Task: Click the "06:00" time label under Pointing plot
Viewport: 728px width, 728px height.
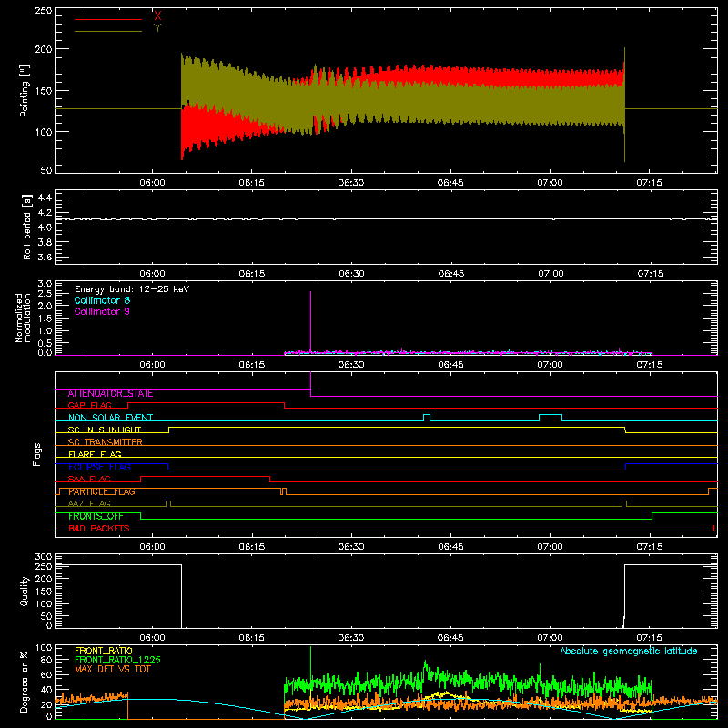Action: tap(152, 183)
